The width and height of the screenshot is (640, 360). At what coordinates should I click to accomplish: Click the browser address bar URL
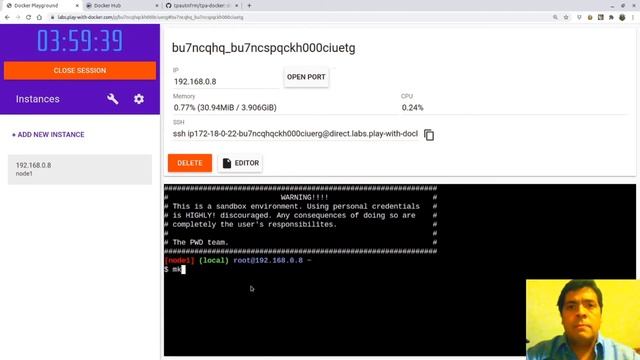[151, 17]
